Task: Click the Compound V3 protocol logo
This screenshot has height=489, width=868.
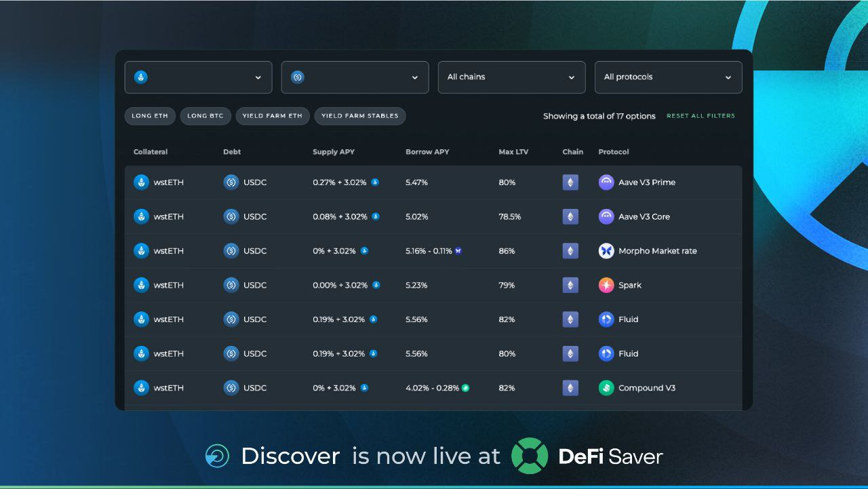Action: click(x=606, y=388)
